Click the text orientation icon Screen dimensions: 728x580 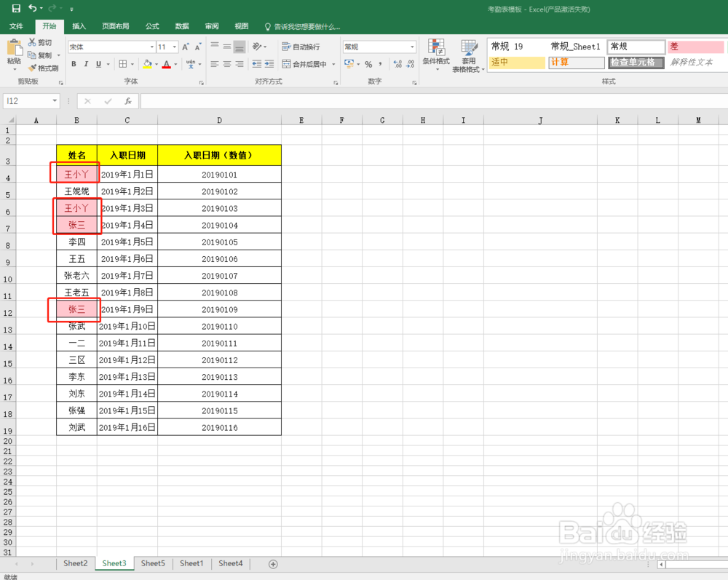pos(257,47)
